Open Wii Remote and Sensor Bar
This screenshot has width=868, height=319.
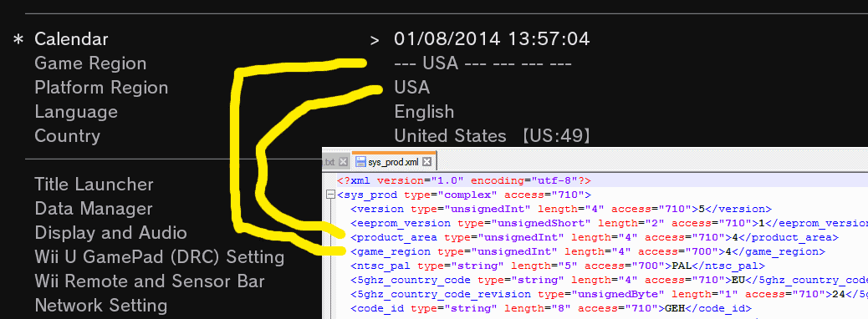click(x=150, y=281)
